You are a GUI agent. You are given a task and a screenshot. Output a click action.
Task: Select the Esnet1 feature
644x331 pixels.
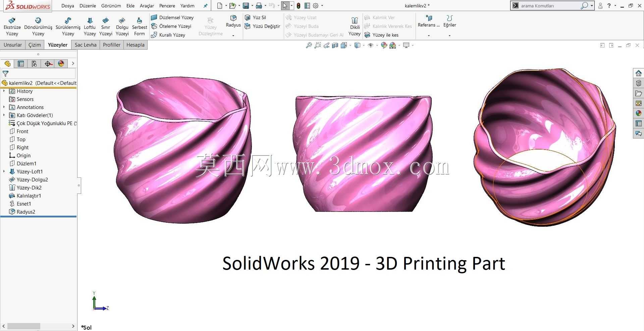pyautogui.click(x=20, y=204)
